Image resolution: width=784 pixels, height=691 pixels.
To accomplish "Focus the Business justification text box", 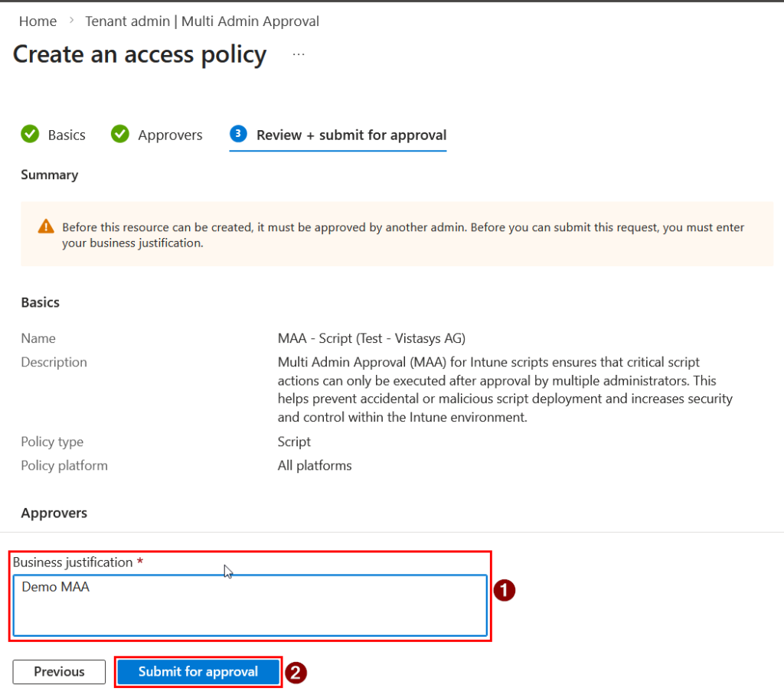I will (250, 605).
